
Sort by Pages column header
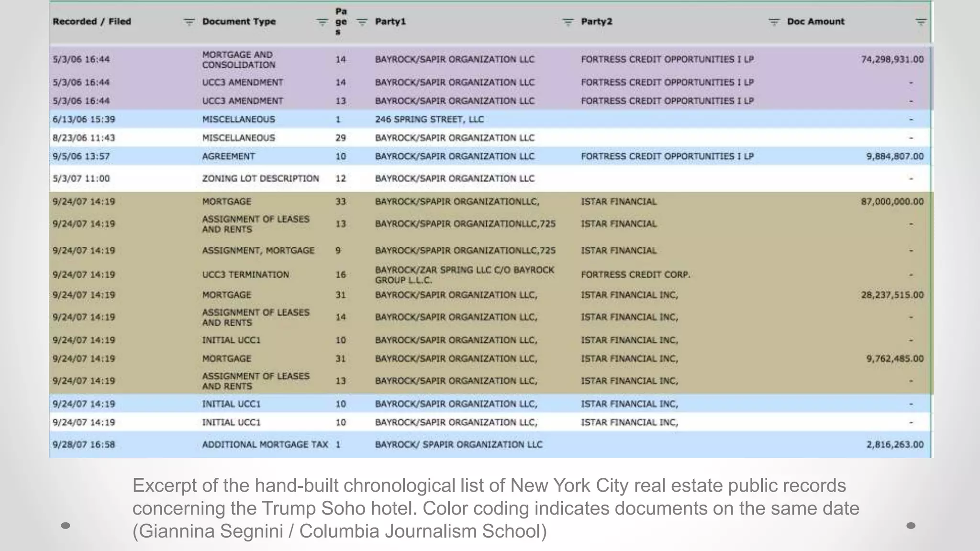(x=341, y=22)
